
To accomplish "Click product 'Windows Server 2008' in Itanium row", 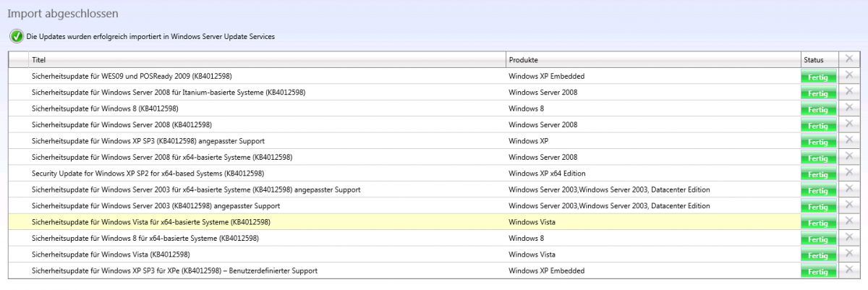I will (542, 92).
